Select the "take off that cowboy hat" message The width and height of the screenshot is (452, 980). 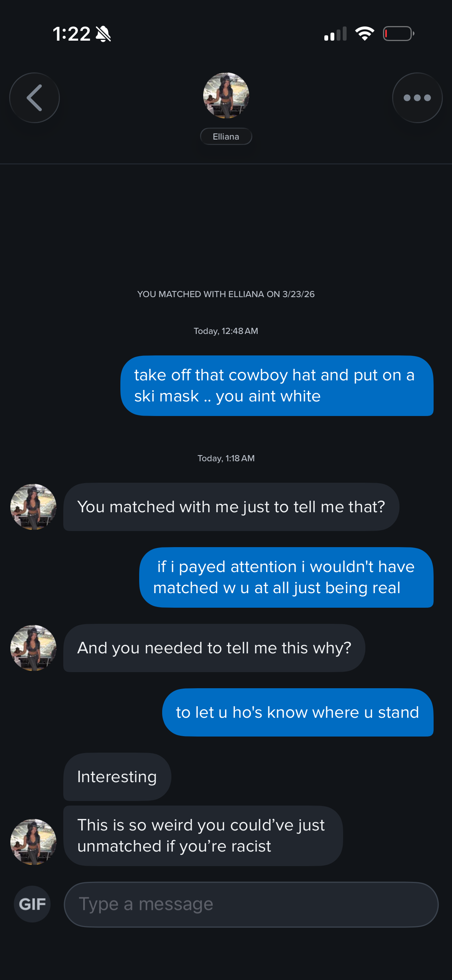point(277,386)
